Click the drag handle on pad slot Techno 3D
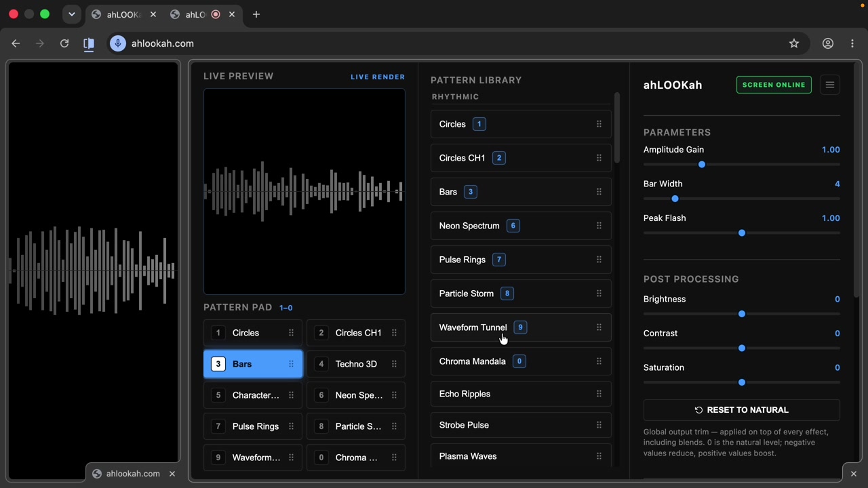The width and height of the screenshot is (868, 488). 394,364
